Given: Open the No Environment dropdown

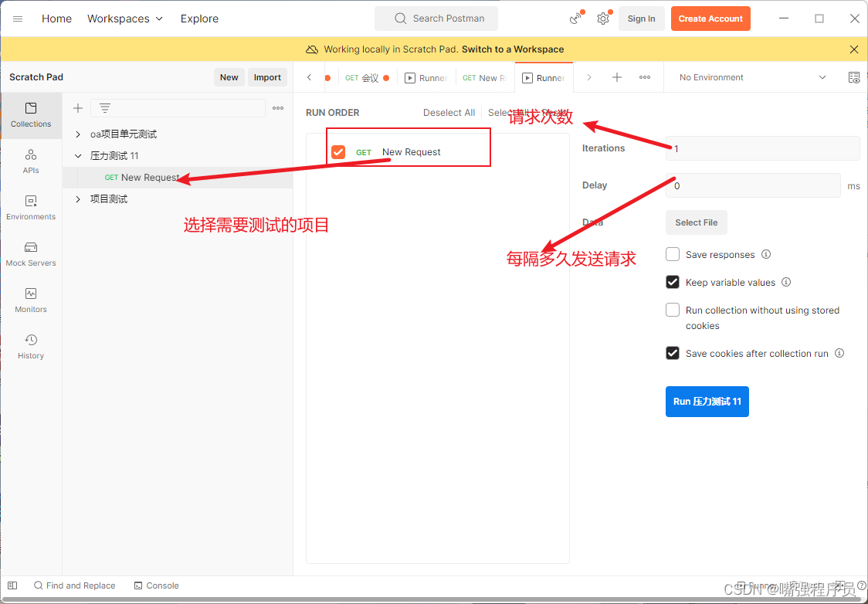Looking at the screenshot, I should click(x=753, y=77).
